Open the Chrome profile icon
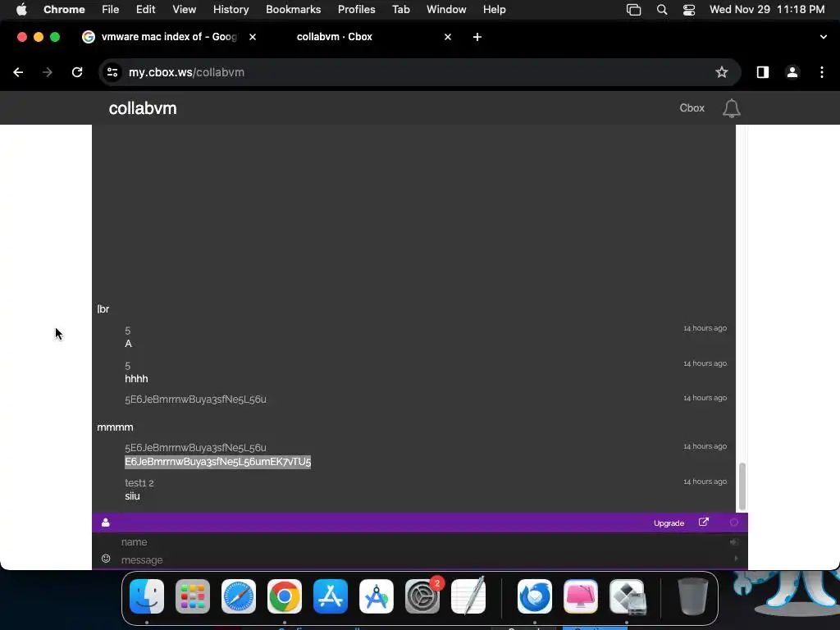The width and height of the screenshot is (840, 630). tap(792, 72)
